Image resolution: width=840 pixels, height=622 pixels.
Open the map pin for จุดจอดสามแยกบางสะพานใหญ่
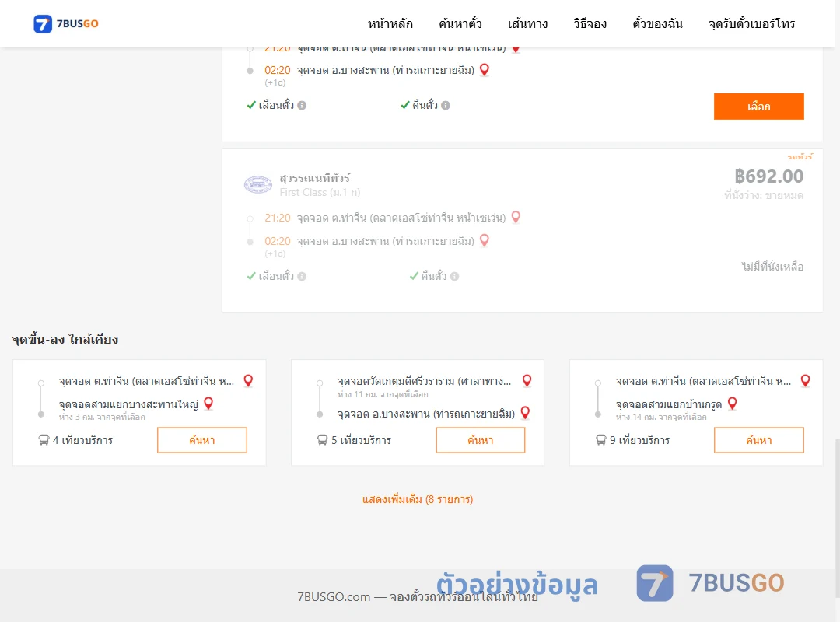pos(208,404)
